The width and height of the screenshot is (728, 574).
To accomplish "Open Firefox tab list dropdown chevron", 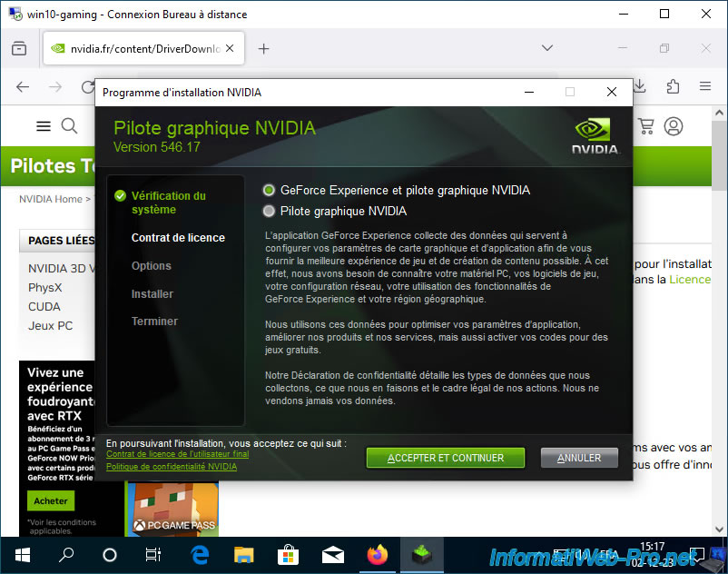I will pos(547,48).
